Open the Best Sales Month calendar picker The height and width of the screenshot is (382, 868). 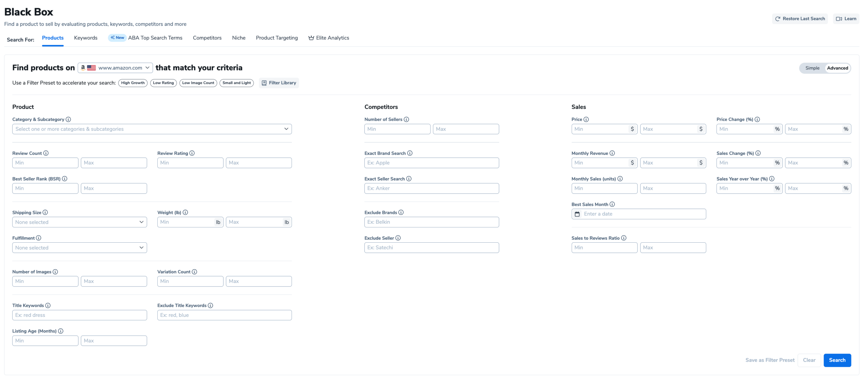tap(577, 214)
